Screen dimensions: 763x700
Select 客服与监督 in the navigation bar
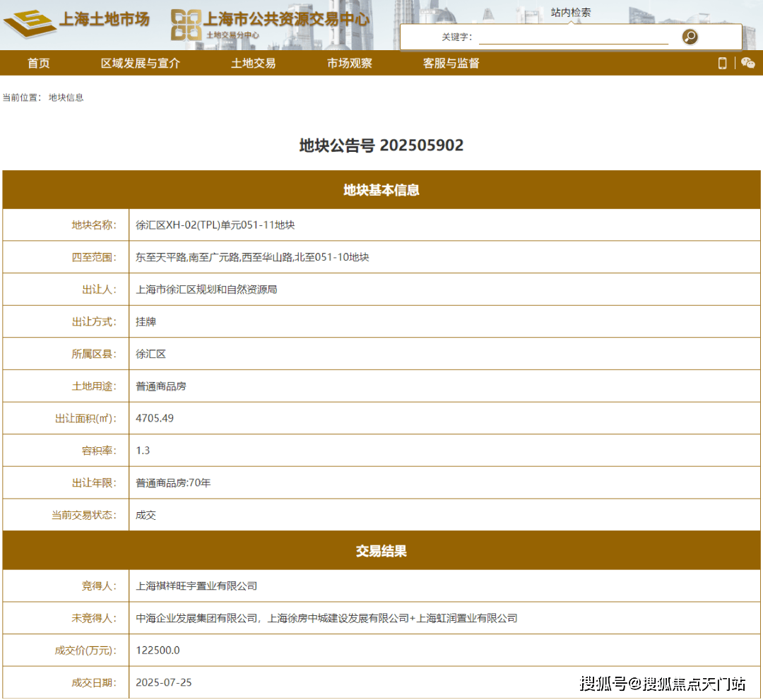[451, 63]
